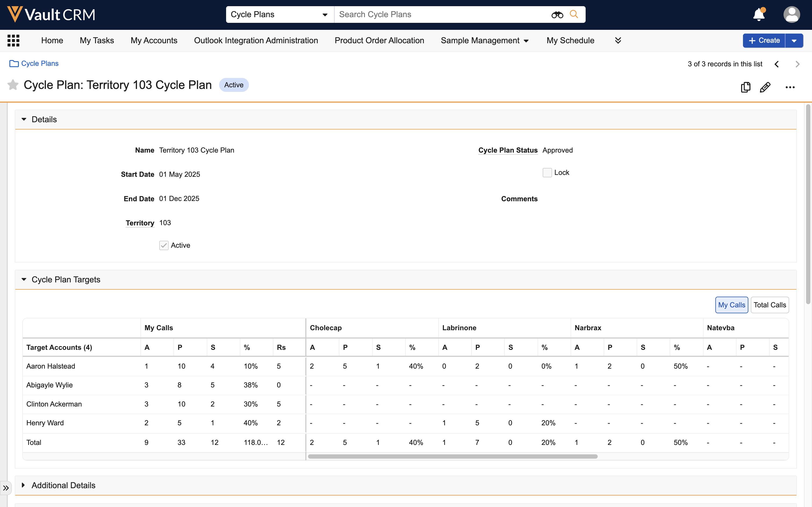Viewport: 812px width, 507px height.
Task: Switch table view to Total Calls
Action: pos(769,305)
